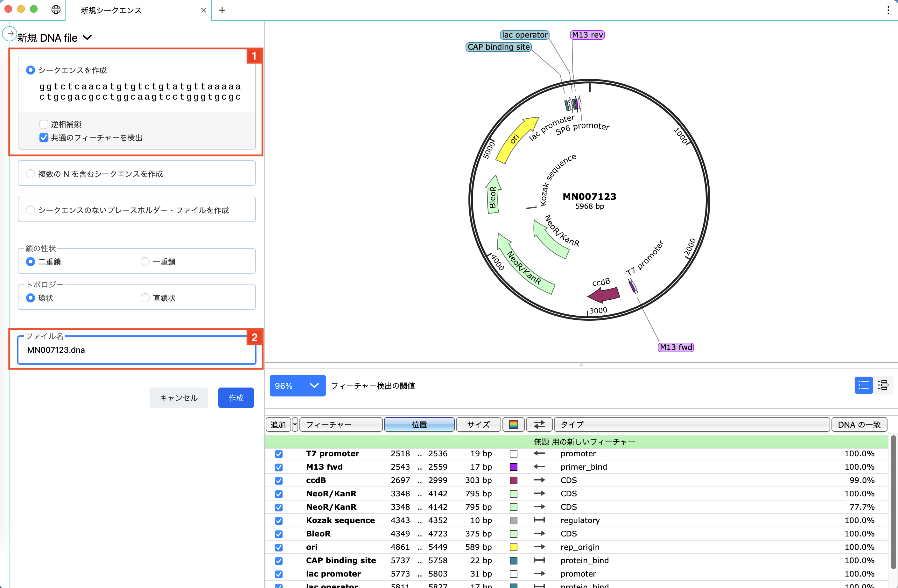Viewport: 898px width, 588px height.
Task: Uncheck the ccdB feature row checkbox
Action: tap(278, 480)
